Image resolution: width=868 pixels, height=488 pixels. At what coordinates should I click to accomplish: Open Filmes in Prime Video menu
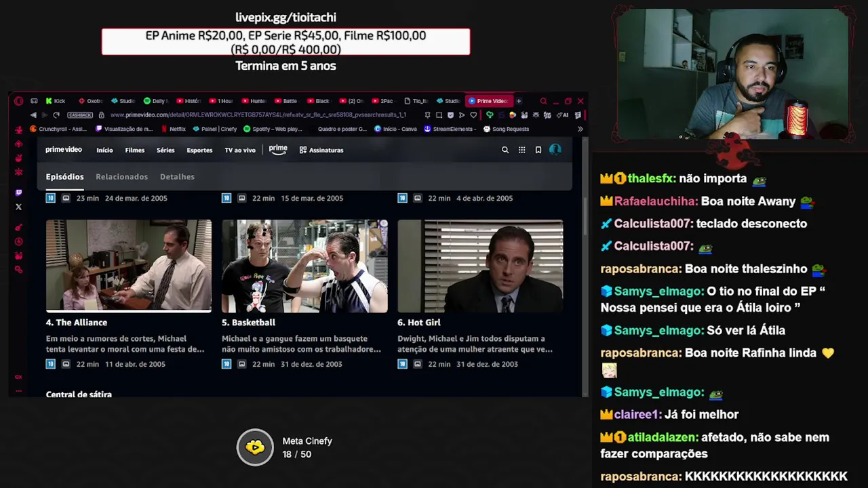(x=134, y=150)
